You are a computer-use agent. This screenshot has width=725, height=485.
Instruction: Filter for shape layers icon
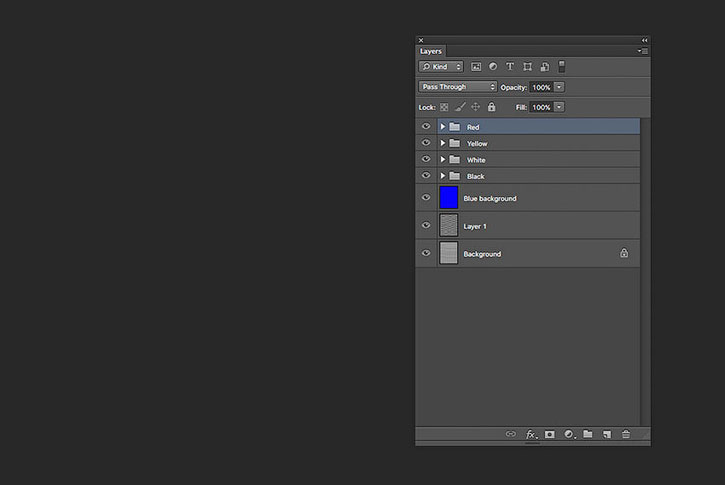coord(527,67)
